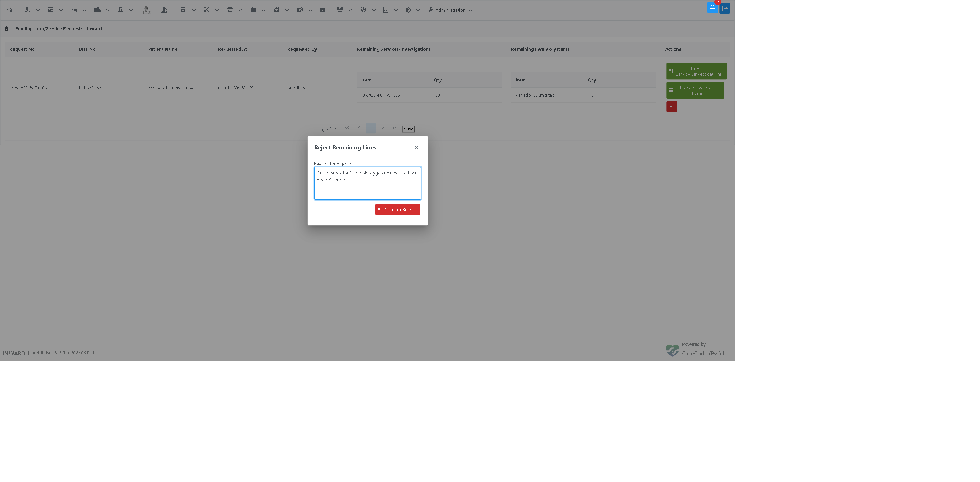The width and height of the screenshot is (980, 482).
Task: Open the store shop menu icon
Action: pyautogui.click(x=230, y=10)
